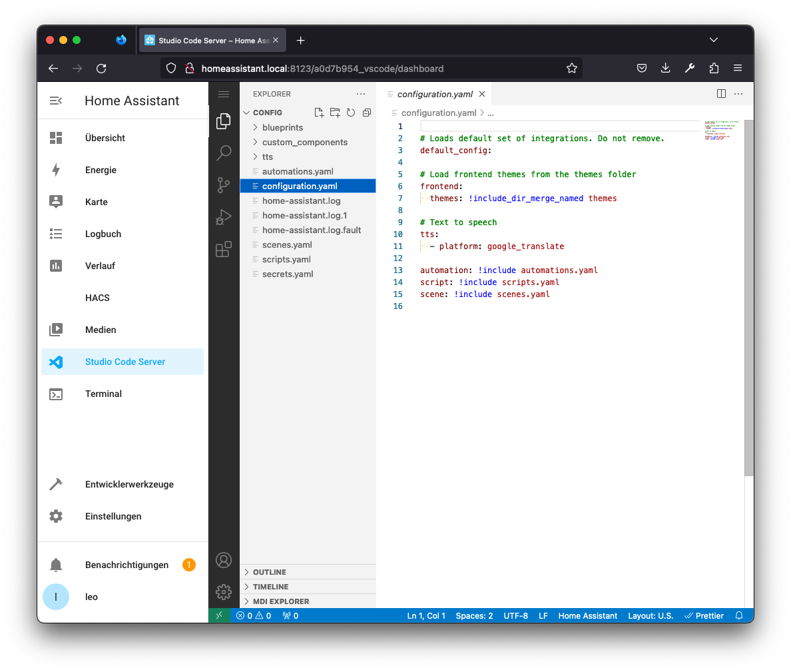This screenshot has height=672, width=791.
Task: Change language mode Home Assistant
Action: (588, 615)
